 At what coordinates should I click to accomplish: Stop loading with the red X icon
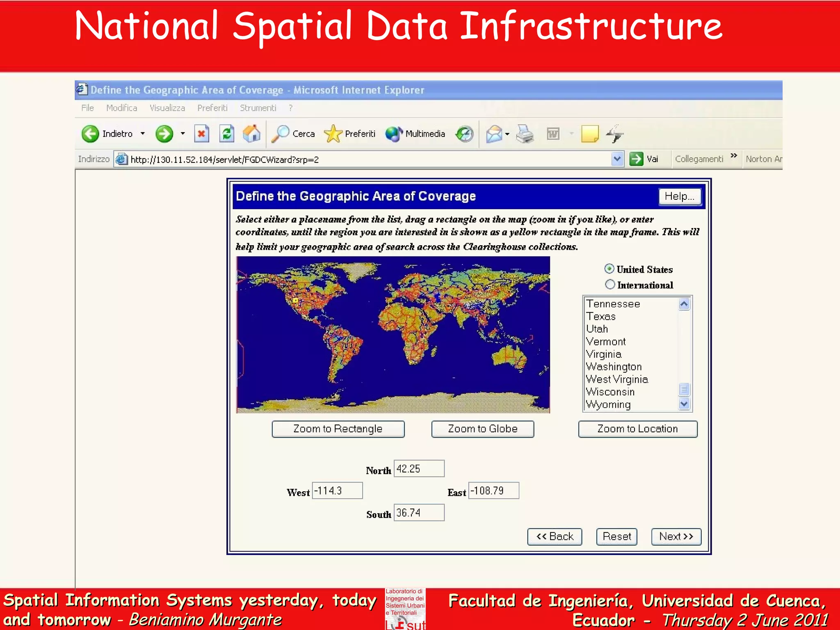coord(201,134)
